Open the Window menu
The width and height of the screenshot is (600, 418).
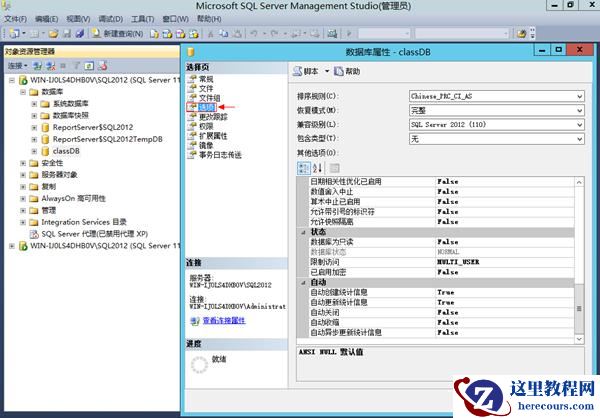pyautogui.click(x=175, y=19)
